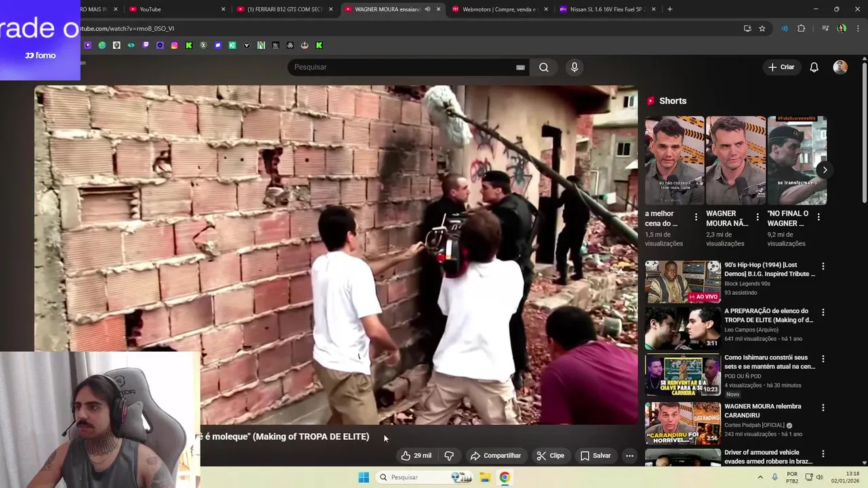Open the teal code-brackets bookmark icon
The image size is (868, 488).
click(x=131, y=45)
